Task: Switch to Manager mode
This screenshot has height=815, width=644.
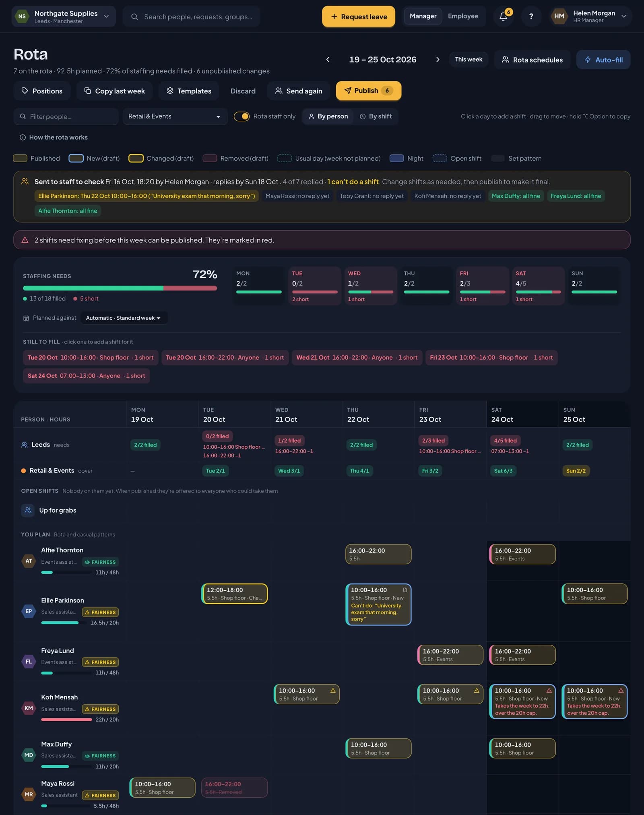Action: click(423, 16)
